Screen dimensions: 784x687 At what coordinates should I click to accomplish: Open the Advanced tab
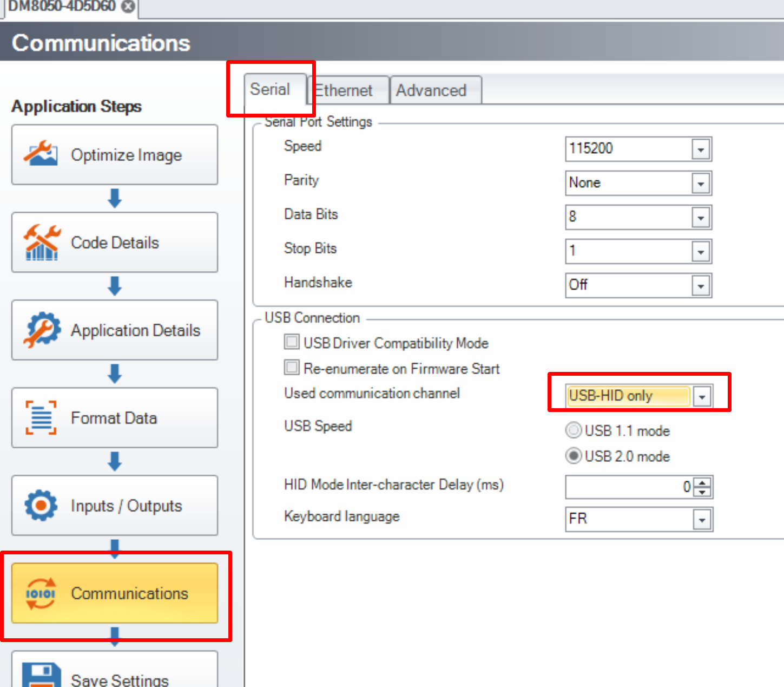coord(431,90)
